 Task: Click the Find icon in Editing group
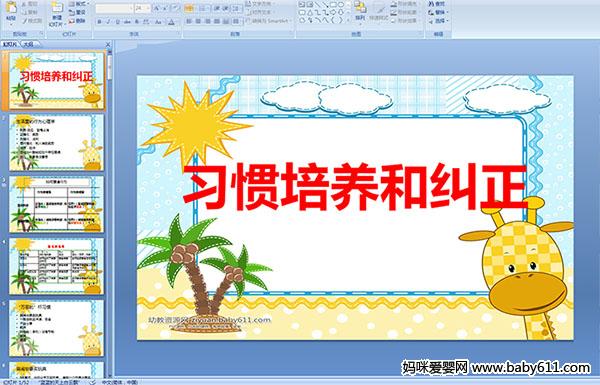coord(437,4)
